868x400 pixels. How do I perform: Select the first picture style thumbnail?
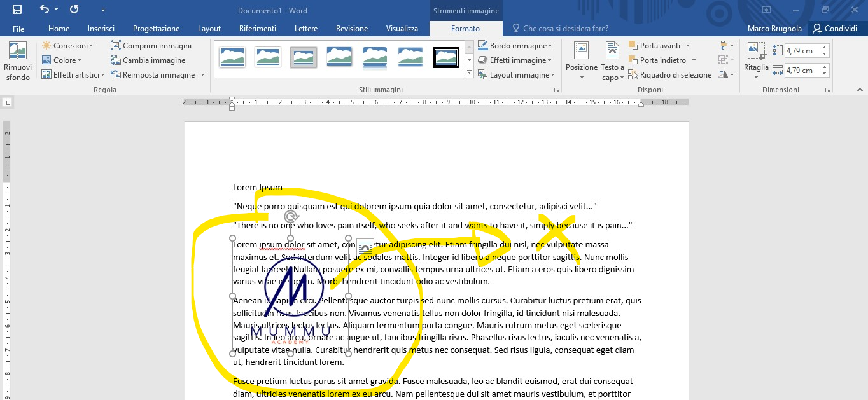coord(232,57)
